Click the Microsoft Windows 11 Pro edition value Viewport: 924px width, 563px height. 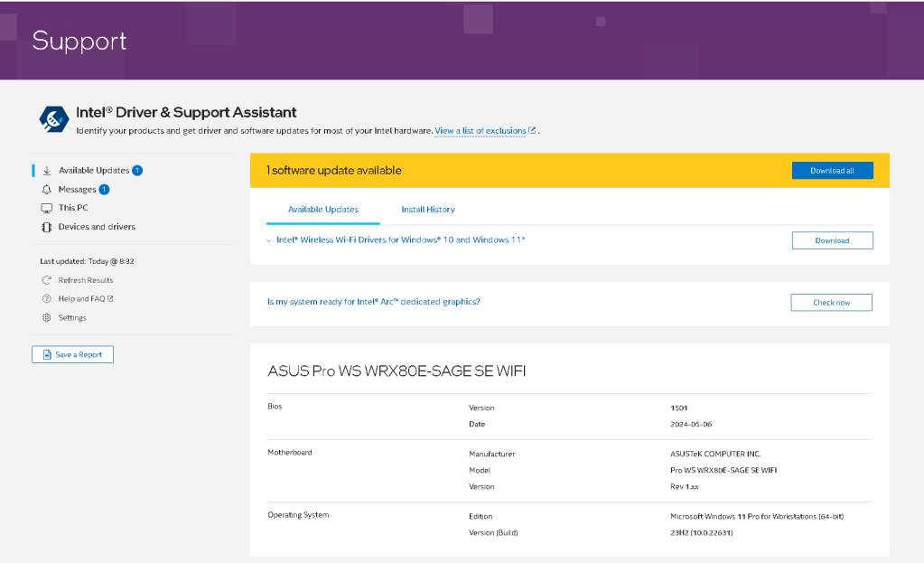click(x=757, y=516)
